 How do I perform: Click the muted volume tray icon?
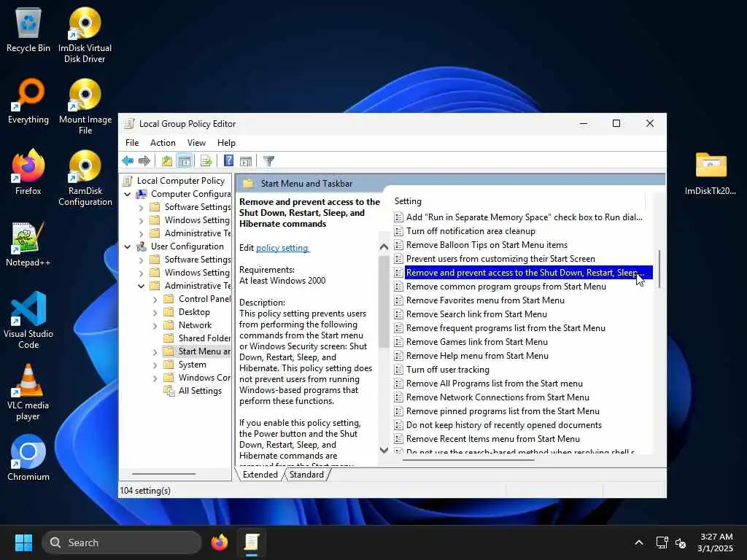(681, 542)
